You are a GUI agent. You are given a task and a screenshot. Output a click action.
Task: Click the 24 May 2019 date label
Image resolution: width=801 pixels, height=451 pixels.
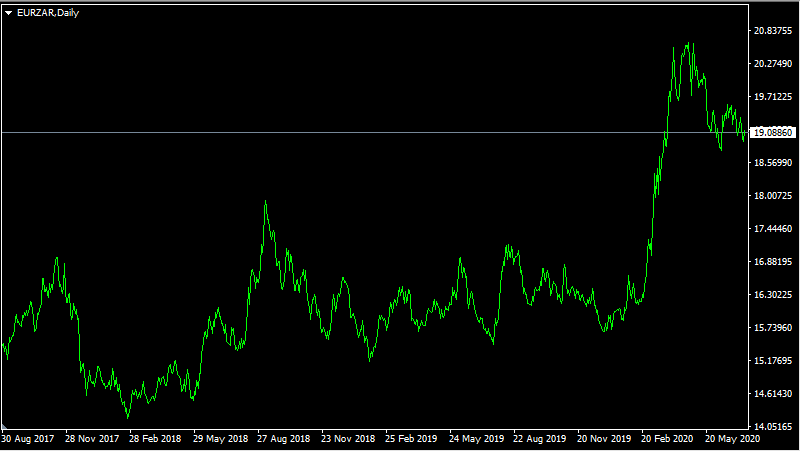(x=477, y=439)
